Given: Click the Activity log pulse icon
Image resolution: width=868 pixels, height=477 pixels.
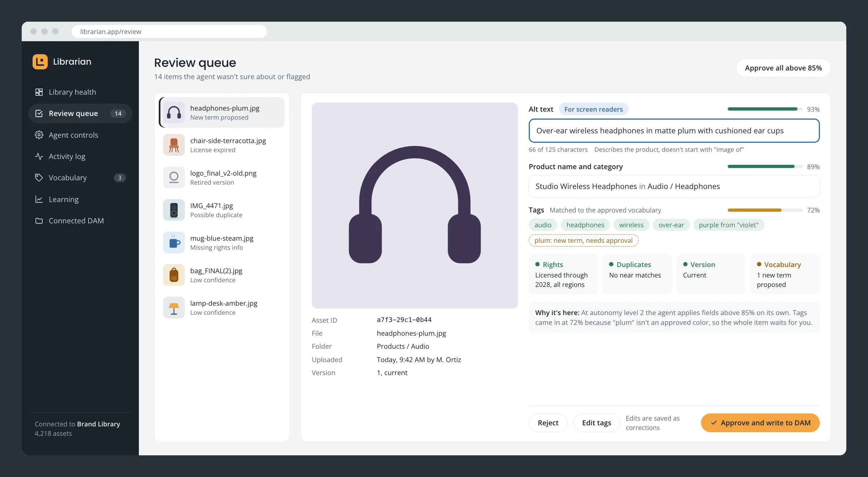Looking at the screenshot, I should pyautogui.click(x=39, y=156).
